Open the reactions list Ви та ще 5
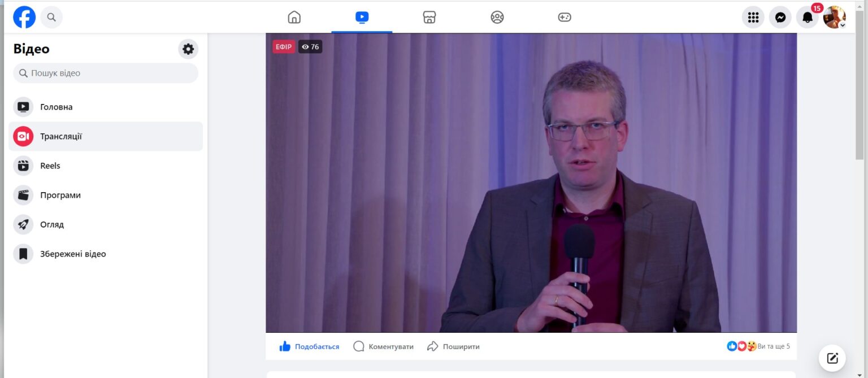This screenshot has height=378, width=868. pos(774,346)
